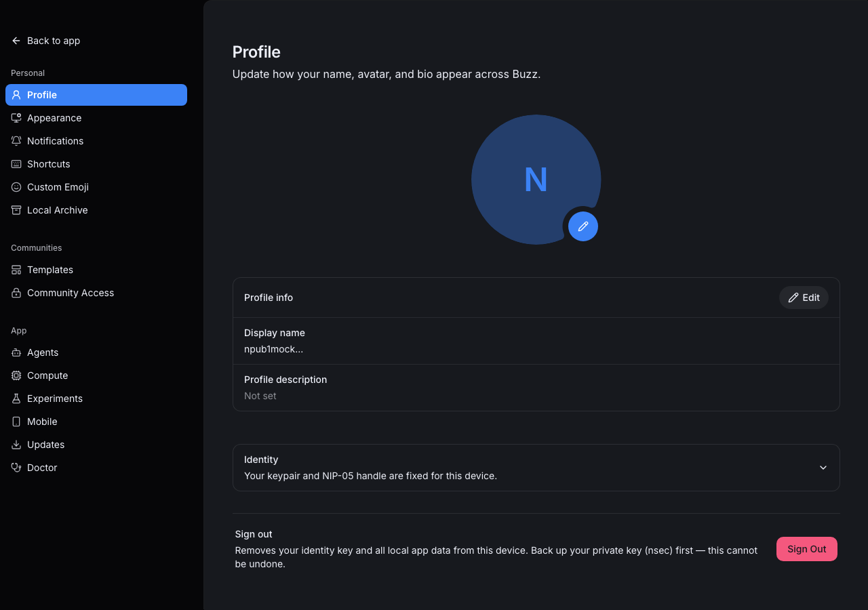Click the Updates download icon
The image size is (868, 610).
click(x=16, y=445)
